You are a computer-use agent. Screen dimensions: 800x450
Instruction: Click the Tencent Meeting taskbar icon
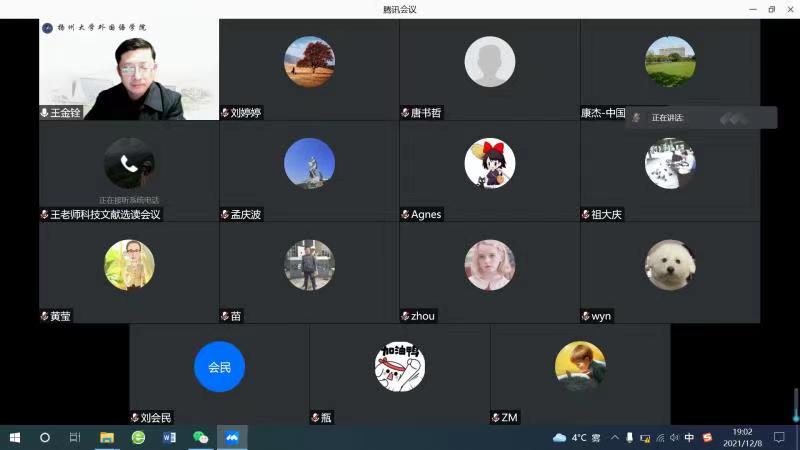232,437
